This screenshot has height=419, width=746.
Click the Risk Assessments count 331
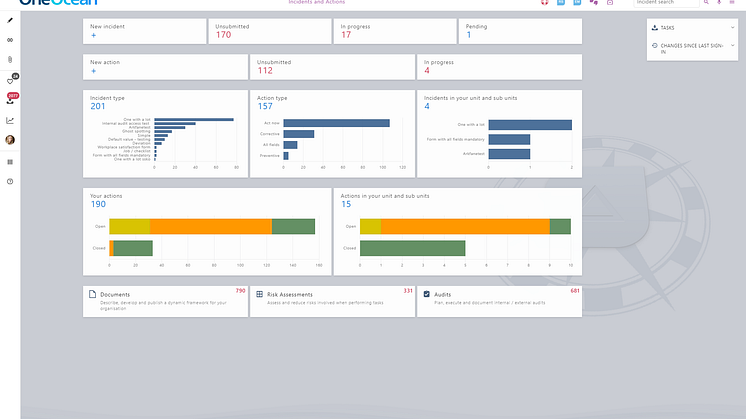pos(408,291)
